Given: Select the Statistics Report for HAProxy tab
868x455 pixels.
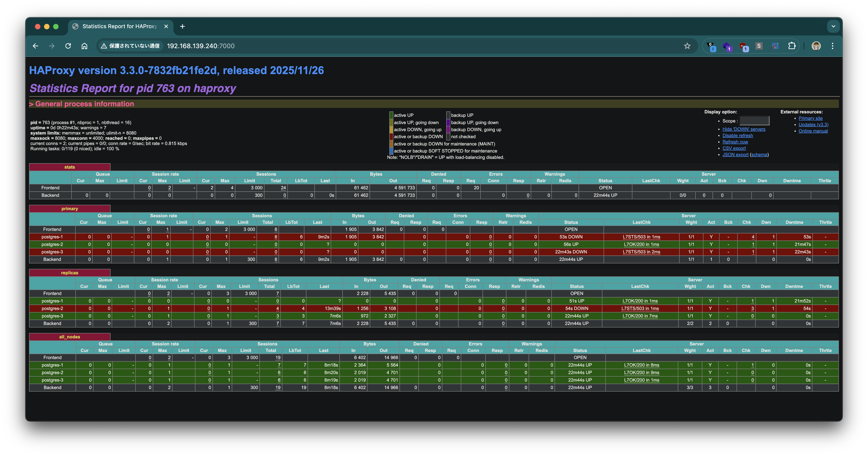Looking at the screenshot, I should tap(120, 26).
